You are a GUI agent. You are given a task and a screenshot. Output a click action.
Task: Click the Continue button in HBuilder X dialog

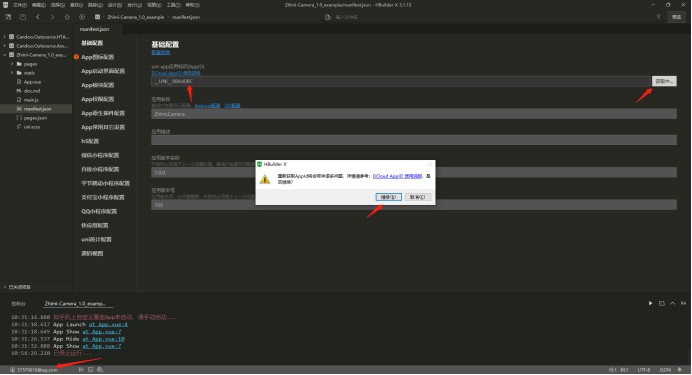[x=388, y=197]
